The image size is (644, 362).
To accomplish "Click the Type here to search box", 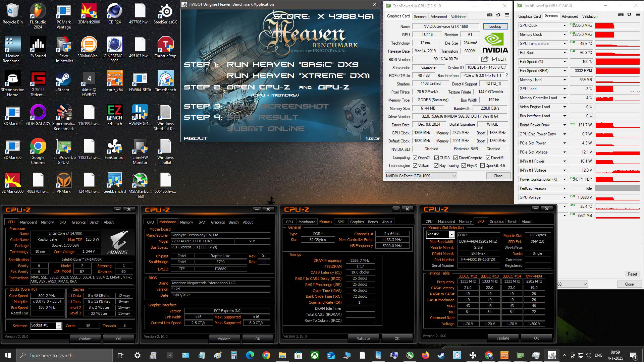I will (x=64, y=355).
